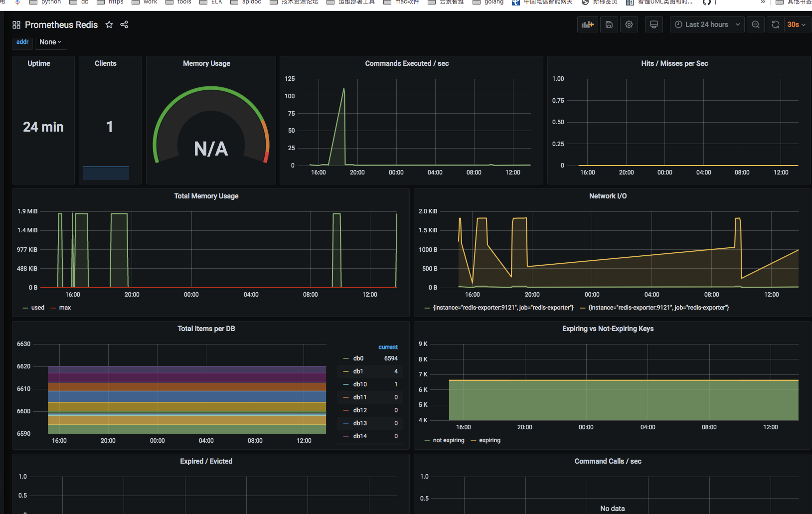Open the golang bookmark folder
Image resolution: width=812 pixels, height=514 pixels.
[488, 2]
